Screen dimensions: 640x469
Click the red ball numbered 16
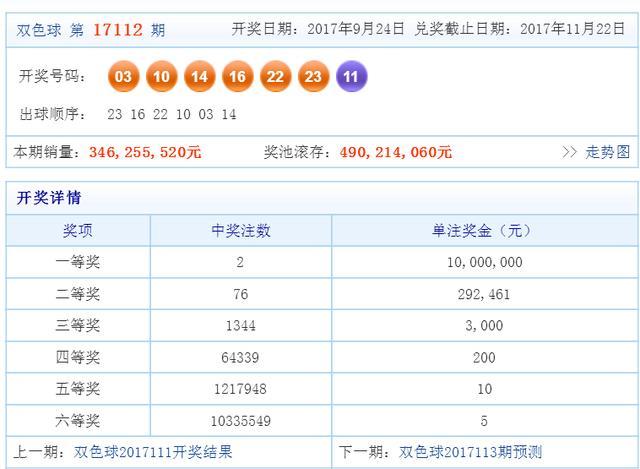point(237,76)
